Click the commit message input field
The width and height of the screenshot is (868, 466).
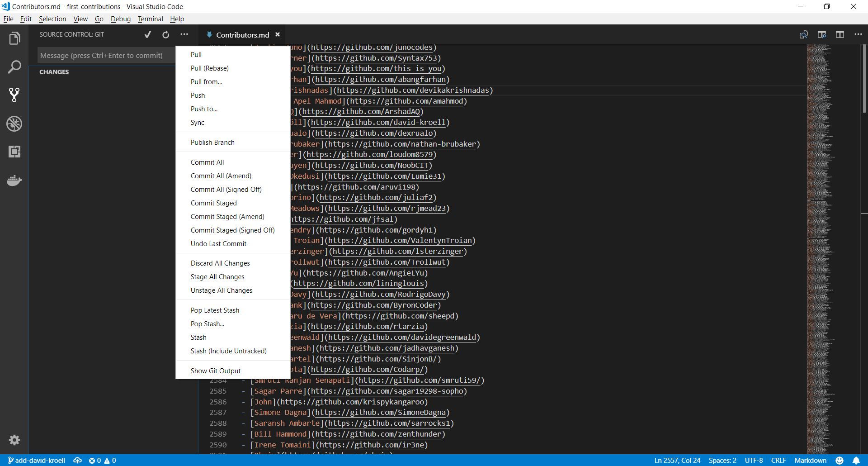[106, 55]
